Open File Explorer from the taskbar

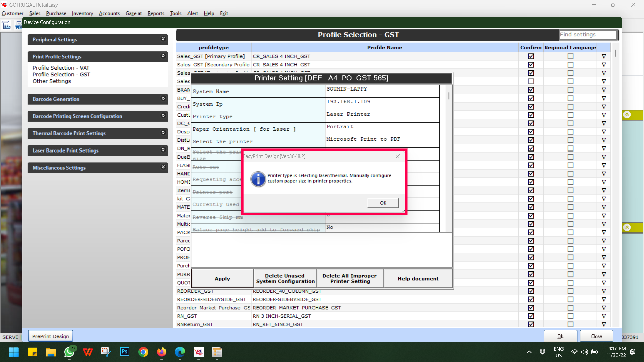[x=51, y=352]
